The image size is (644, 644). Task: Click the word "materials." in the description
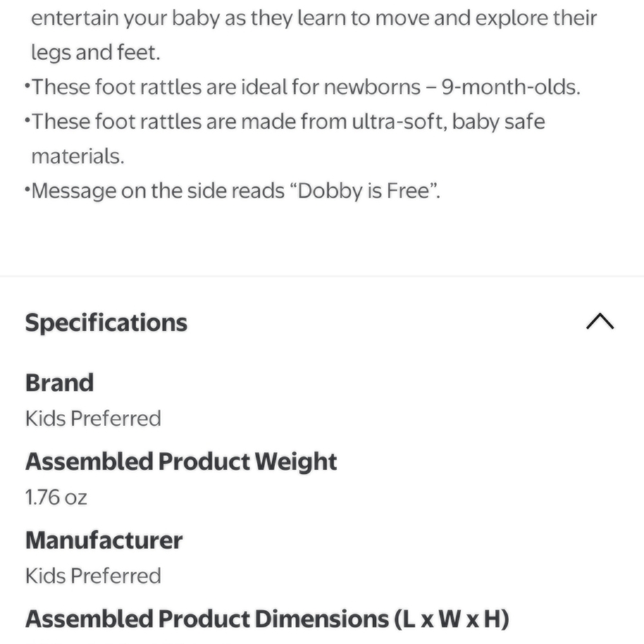78,156
